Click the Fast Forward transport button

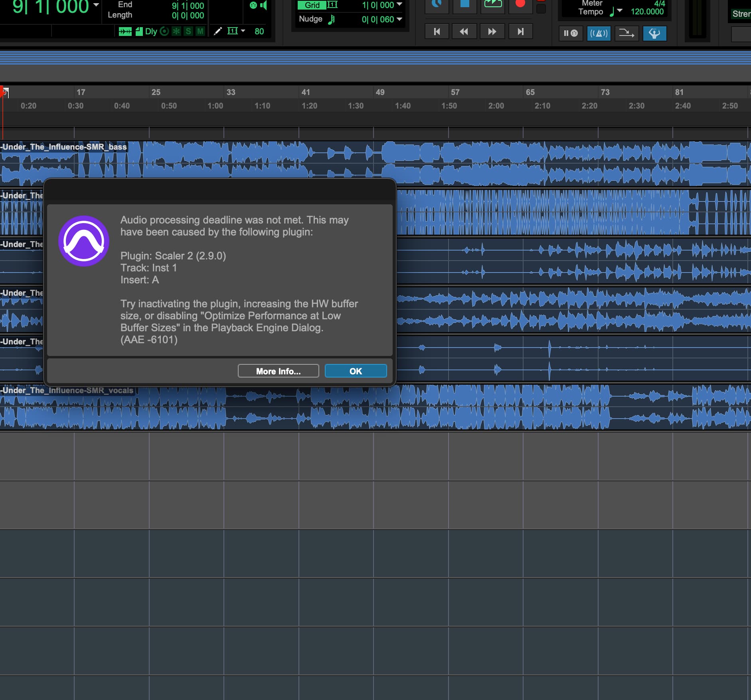coord(492,32)
